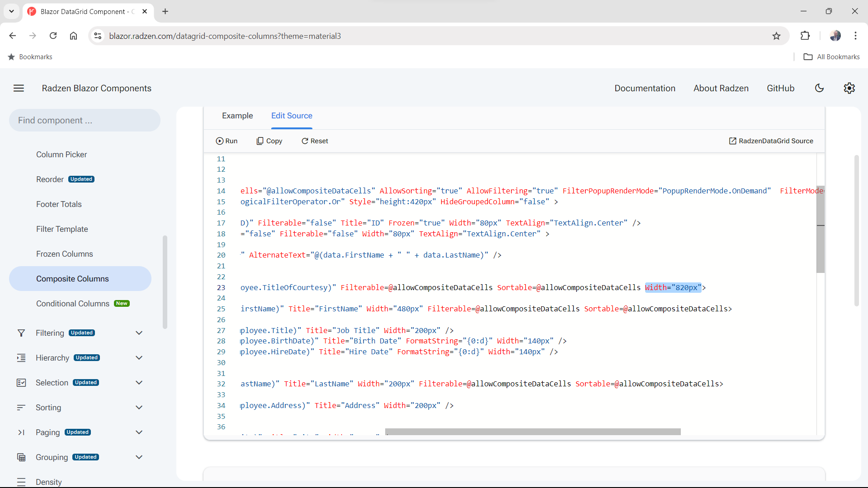Select the Density icon at sidebar bottom
Screen dimensions: 868x488
(21, 482)
